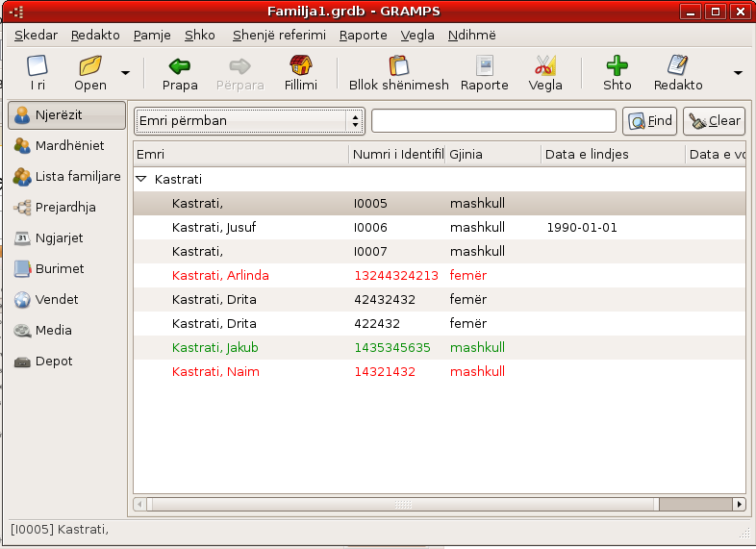
Task: Click the scrollbar right arrow
Action: tap(739, 504)
